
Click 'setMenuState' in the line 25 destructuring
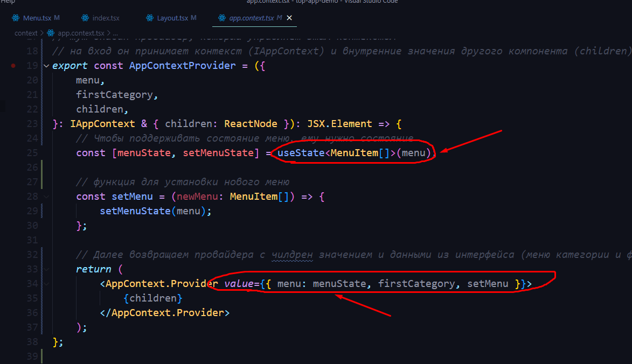218,153
